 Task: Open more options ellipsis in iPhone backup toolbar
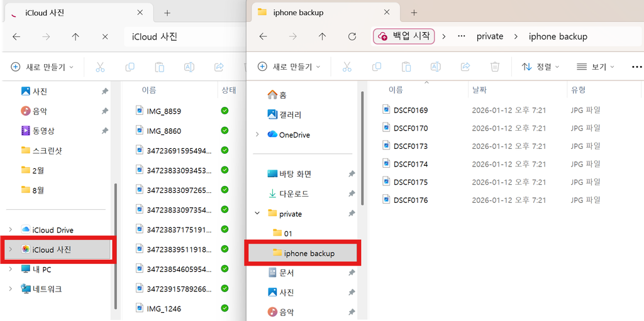(636, 67)
